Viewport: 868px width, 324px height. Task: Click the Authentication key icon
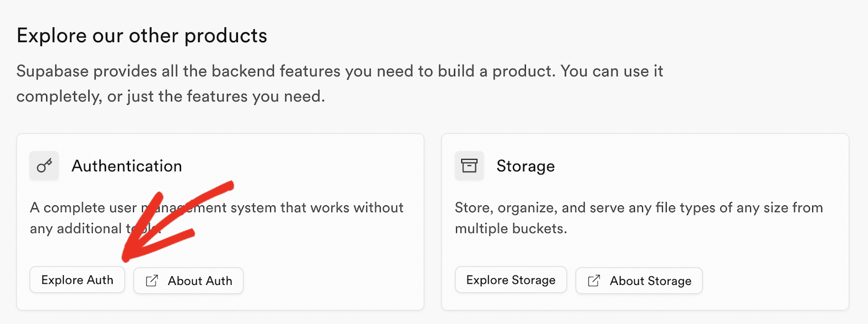coord(44,166)
